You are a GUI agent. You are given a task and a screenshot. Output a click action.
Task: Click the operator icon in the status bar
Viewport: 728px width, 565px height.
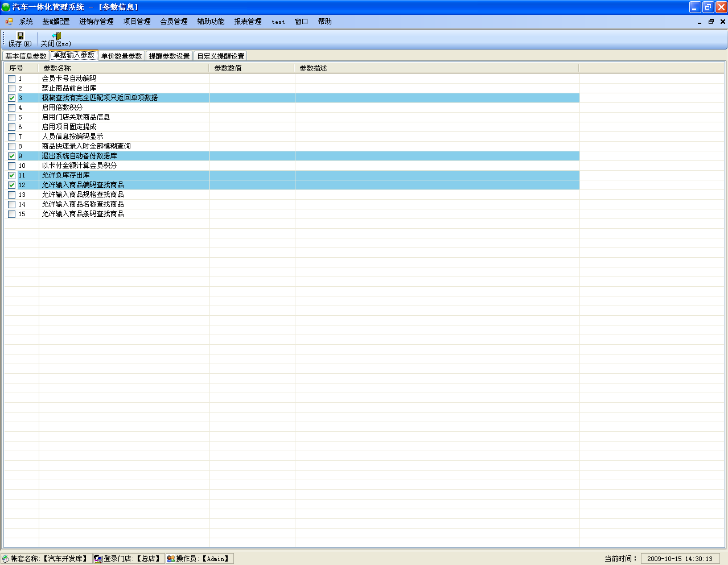pos(170,559)
